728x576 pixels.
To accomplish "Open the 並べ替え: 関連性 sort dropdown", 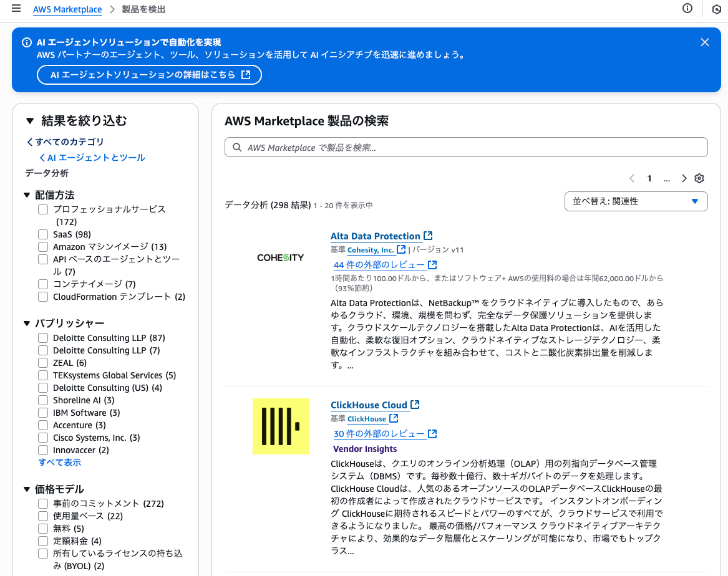I will click(x=636, y=201).
